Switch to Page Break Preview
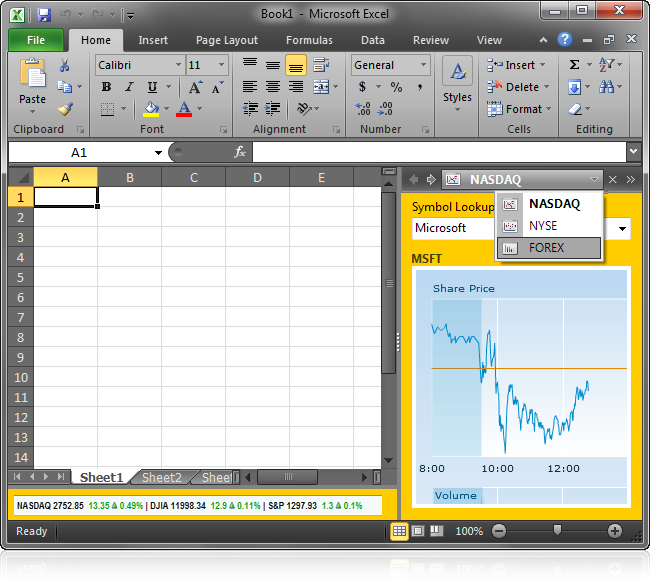The image size is (650, 580). [x=437, y=531]
